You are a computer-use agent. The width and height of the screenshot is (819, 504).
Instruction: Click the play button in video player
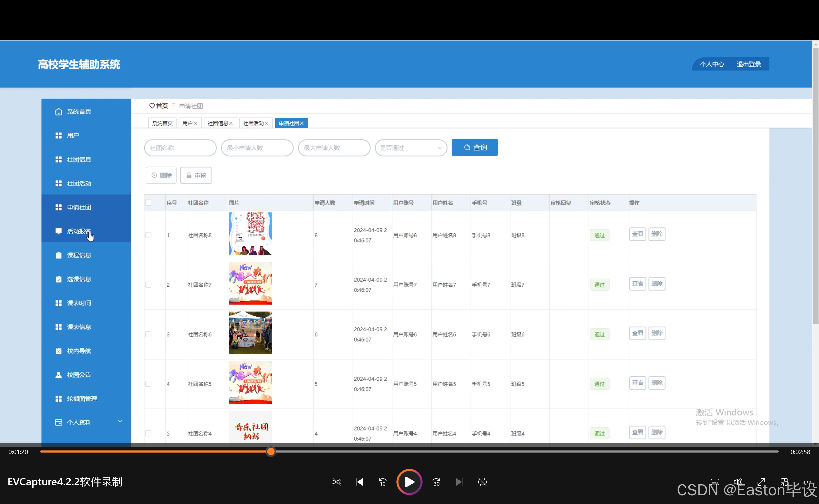pos(409,482)
